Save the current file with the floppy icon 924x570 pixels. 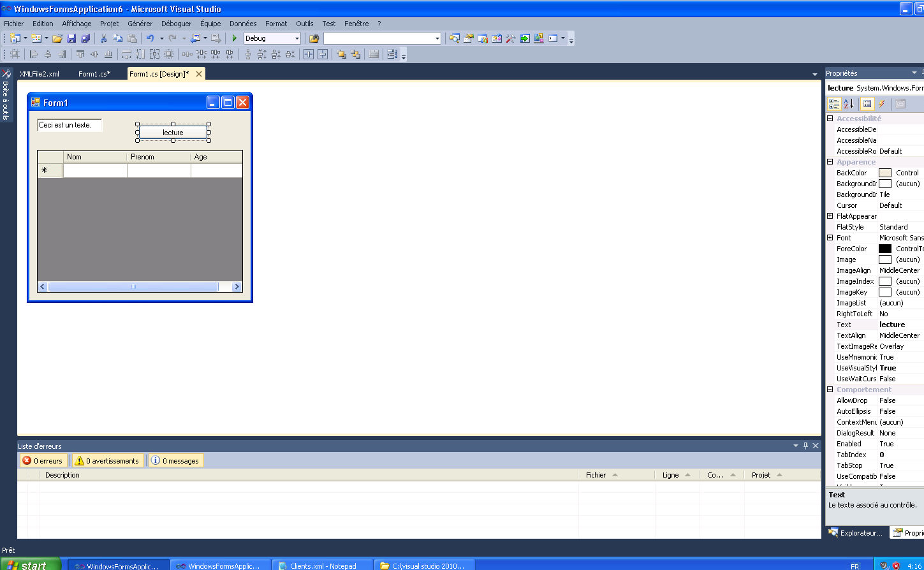pos(71,38)
